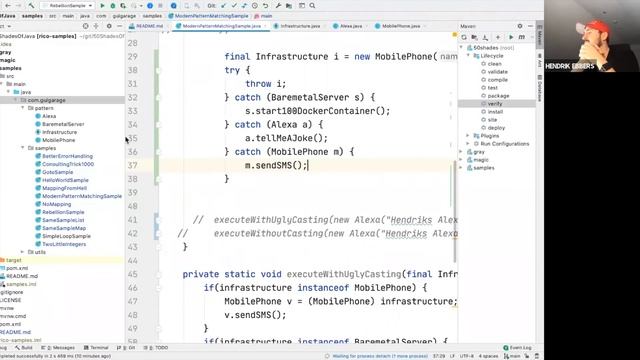640x360 pixels.
Task: Click Maven run build play icon
Action: (511, 37)
